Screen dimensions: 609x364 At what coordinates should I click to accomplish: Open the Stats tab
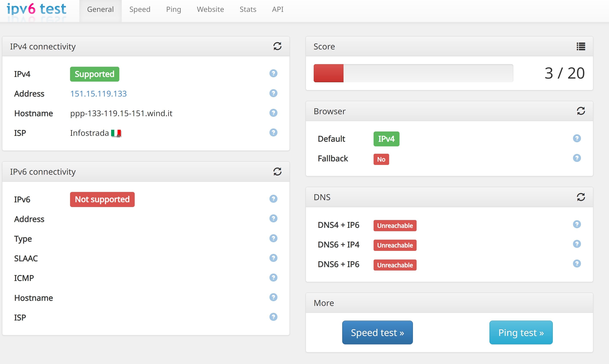[248, 9]
